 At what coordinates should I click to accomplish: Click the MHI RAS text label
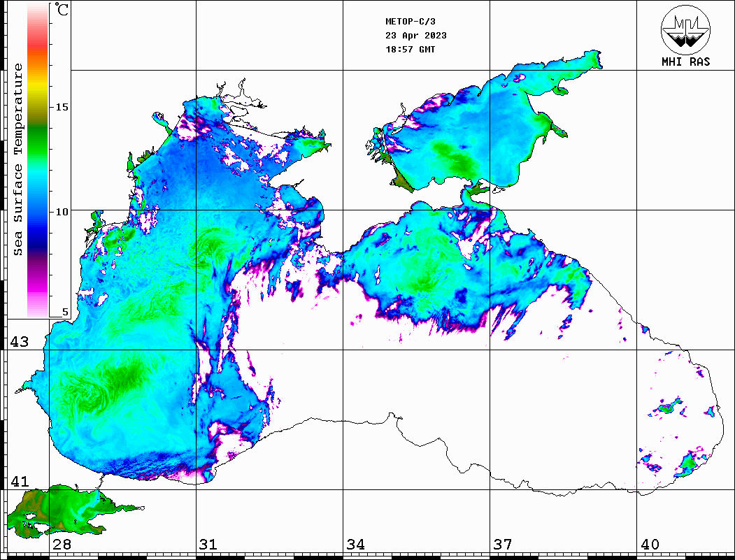pyautogui.click(x=685, y=62)
